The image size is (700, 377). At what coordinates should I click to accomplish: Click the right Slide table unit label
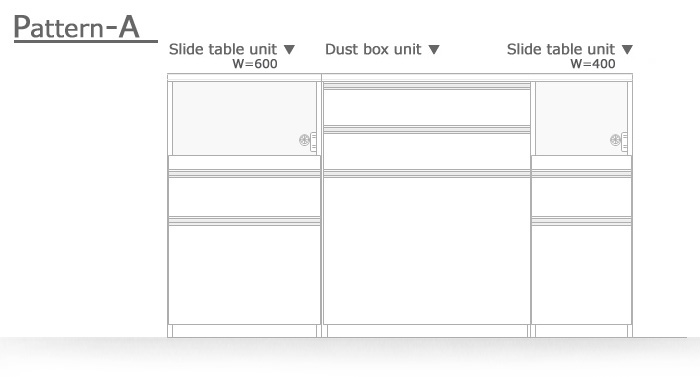tap(561, 49)
